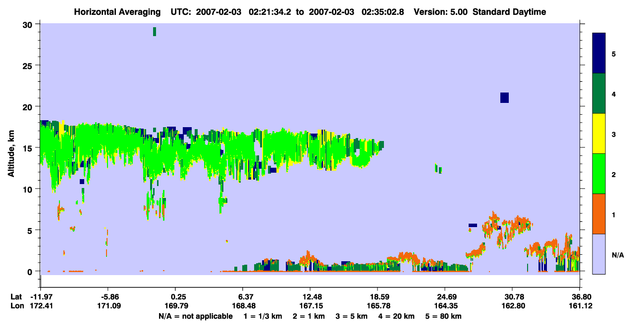
Task: Click the bright green level 2 color segment
Action: 599,174
